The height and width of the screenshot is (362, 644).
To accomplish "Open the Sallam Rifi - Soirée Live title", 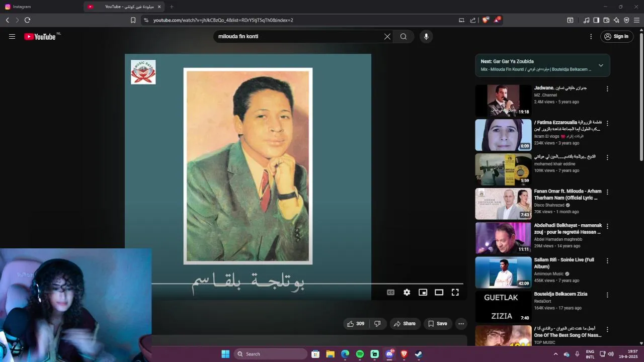I will (x=564, y=263).
